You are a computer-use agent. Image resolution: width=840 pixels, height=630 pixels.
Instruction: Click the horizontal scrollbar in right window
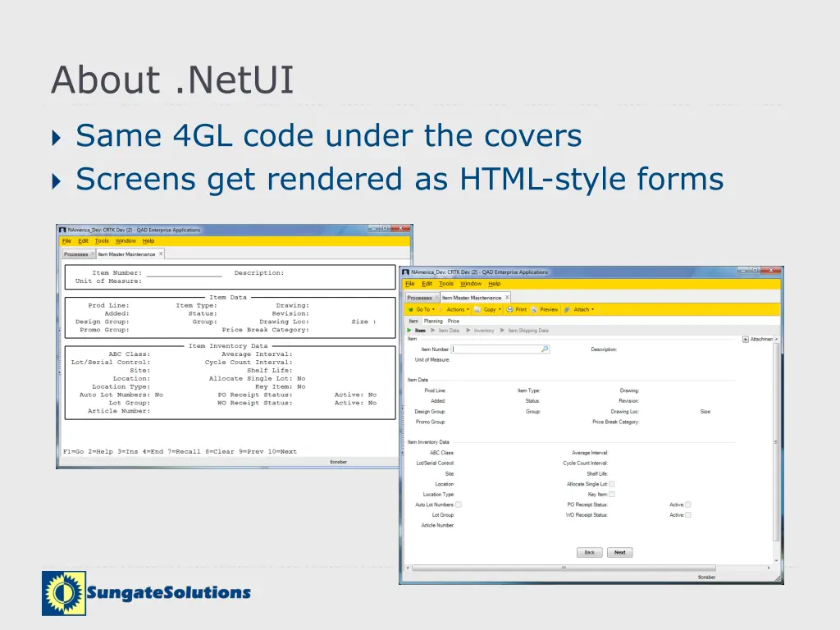coord(564,568)
